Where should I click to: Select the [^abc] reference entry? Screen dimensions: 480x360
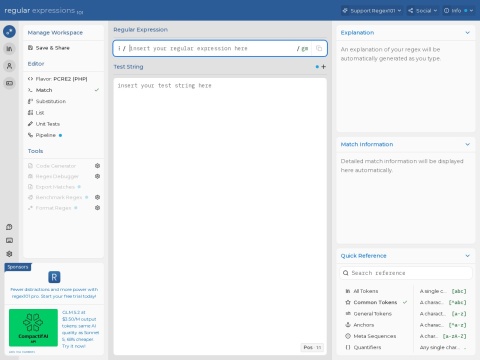click(x=443, y=302)
